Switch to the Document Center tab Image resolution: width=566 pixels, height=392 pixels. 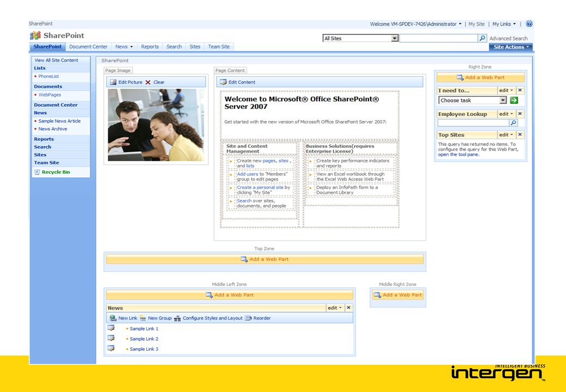point(88,47)
